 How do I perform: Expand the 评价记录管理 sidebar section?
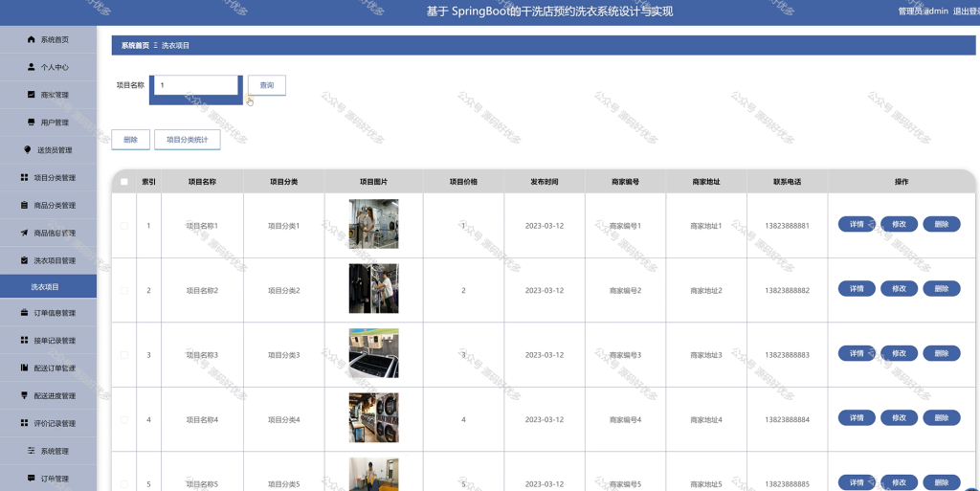pos(48,423)
